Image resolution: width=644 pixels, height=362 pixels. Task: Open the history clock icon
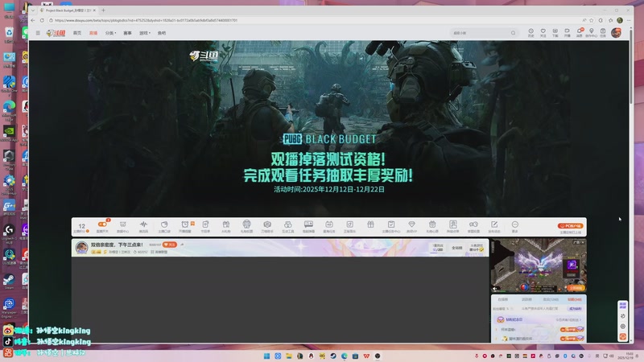tap(531, 32)
